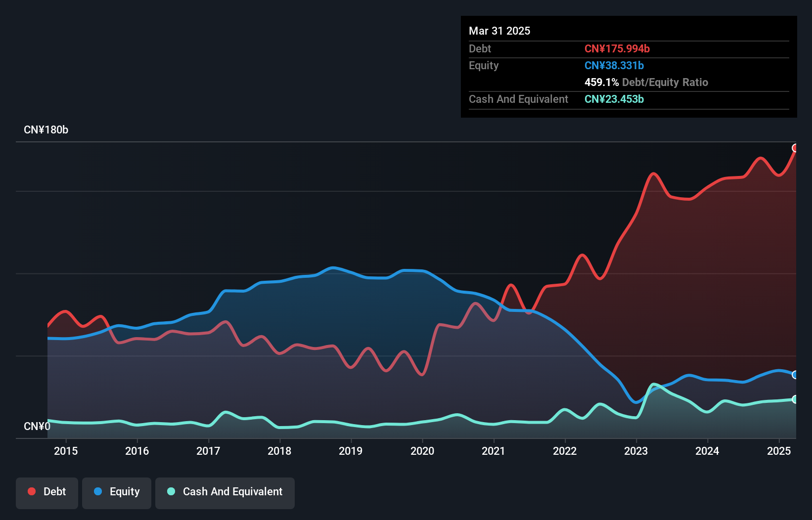Expand the Mar 31 2025 tooltip header
This screenshot has width=812, height=520.
coord(499,31)
